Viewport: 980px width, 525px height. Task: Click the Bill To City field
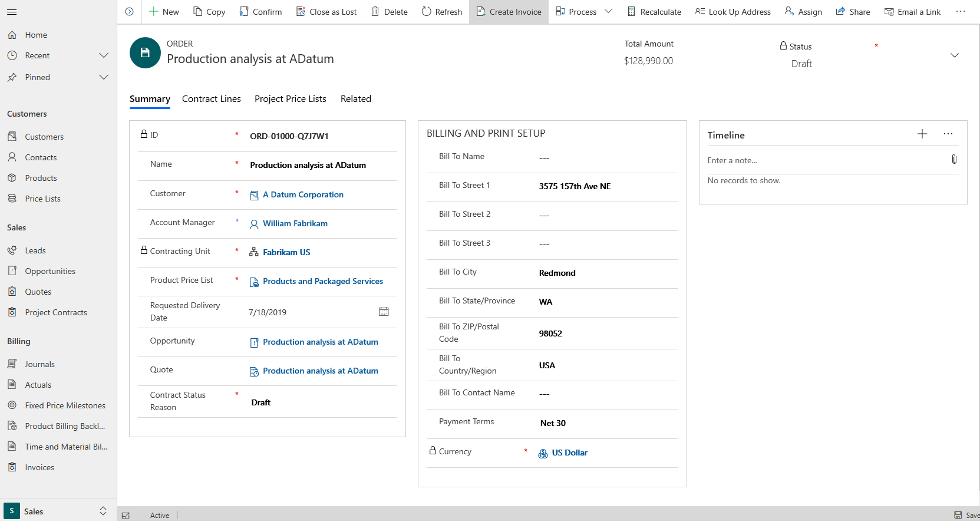pyautogui.click(x=608, y=273)
